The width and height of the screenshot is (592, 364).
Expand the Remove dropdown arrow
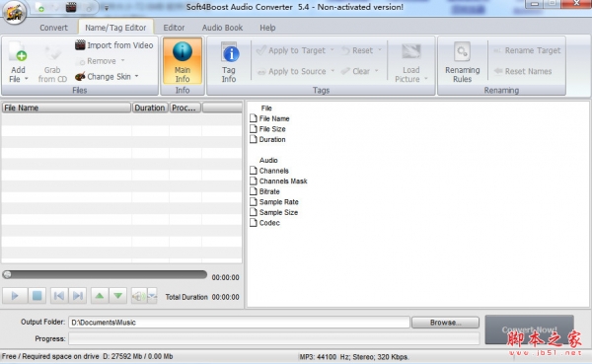[122, 61]
